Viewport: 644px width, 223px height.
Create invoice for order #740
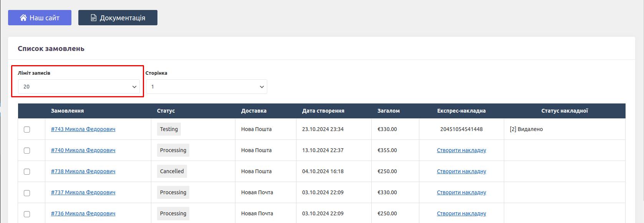(x=461, y=150)
